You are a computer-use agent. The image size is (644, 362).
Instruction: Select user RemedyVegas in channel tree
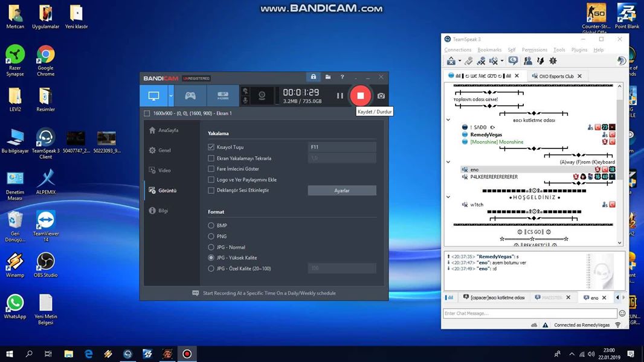tap(486, 135)
